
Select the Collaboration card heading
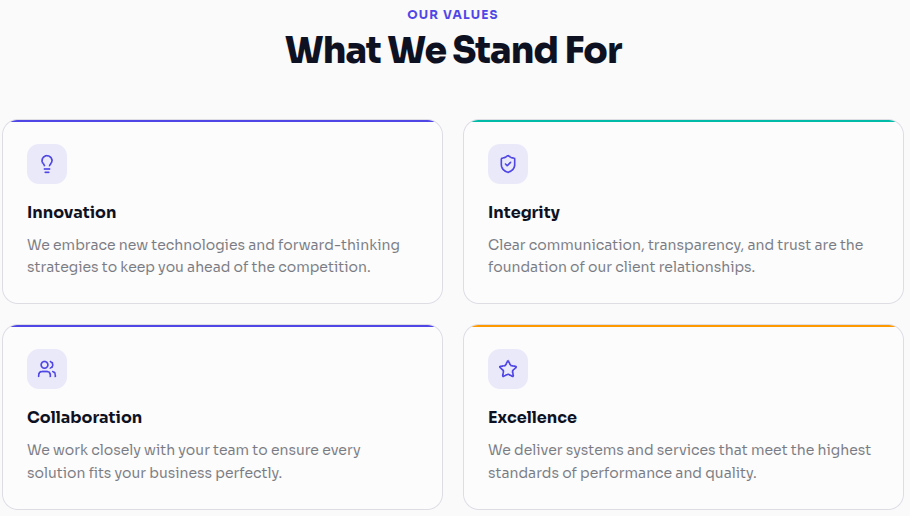pyautogui.click(x=84, y=417)
